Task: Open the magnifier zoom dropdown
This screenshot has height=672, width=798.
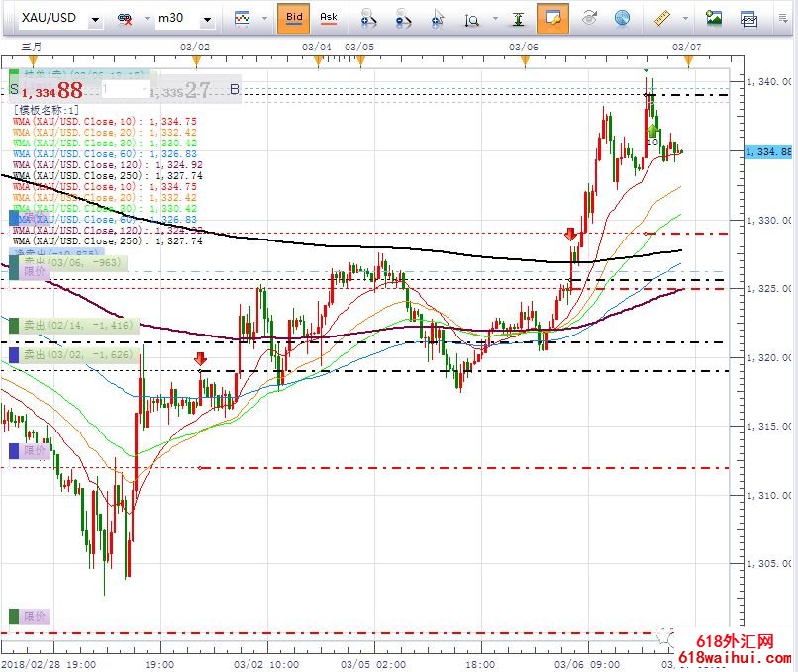Action: pos(476,18)
